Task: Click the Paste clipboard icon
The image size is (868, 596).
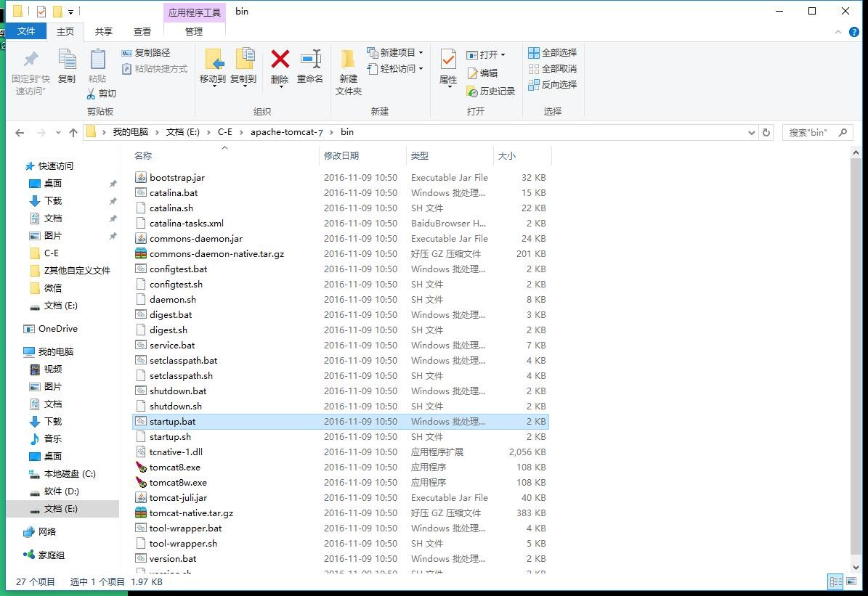Action: pos(97,60)
